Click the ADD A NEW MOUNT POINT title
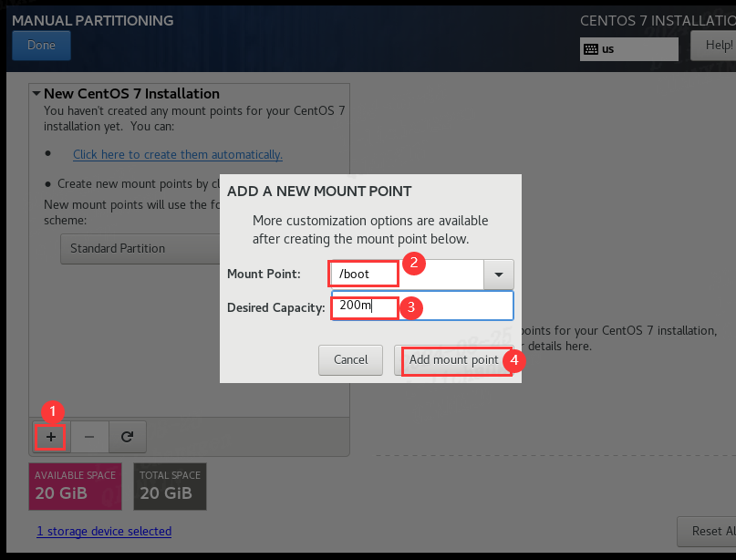Image resolution: width=736 pixels, height=560 pixels. click(319, 192)
